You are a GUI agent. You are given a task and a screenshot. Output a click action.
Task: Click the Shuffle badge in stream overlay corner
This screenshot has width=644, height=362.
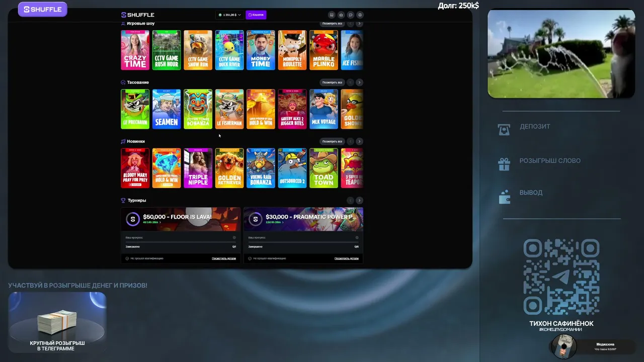43,9
